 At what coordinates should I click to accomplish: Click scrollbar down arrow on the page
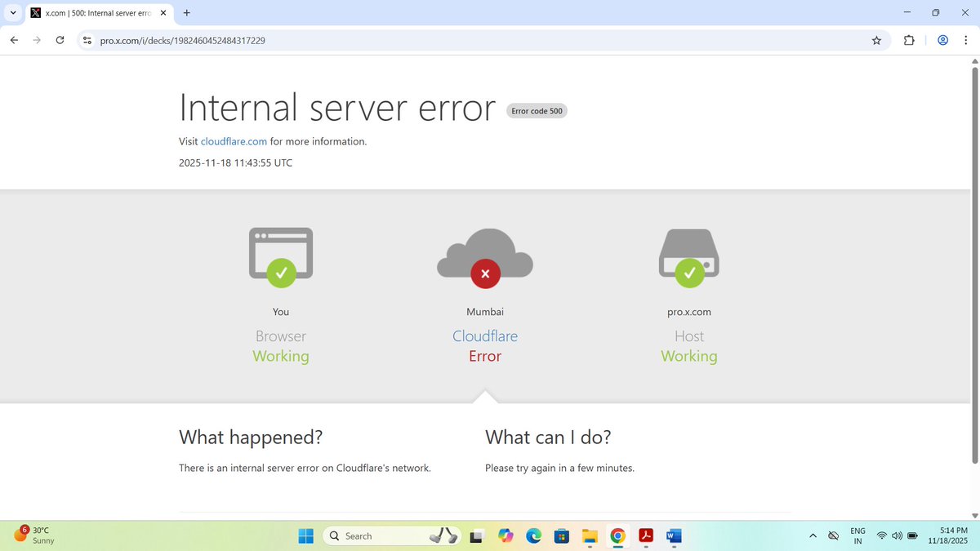(x=973, y=515)
